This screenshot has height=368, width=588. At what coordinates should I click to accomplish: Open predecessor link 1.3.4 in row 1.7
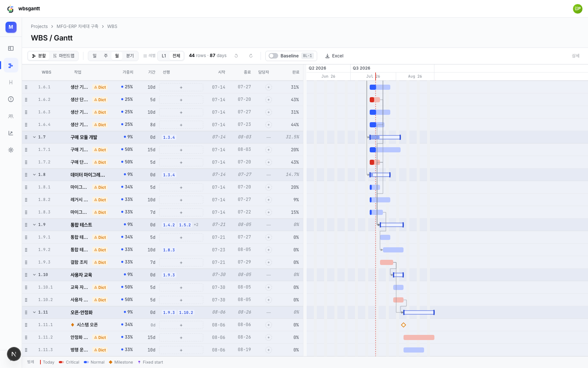coord(169,137)
